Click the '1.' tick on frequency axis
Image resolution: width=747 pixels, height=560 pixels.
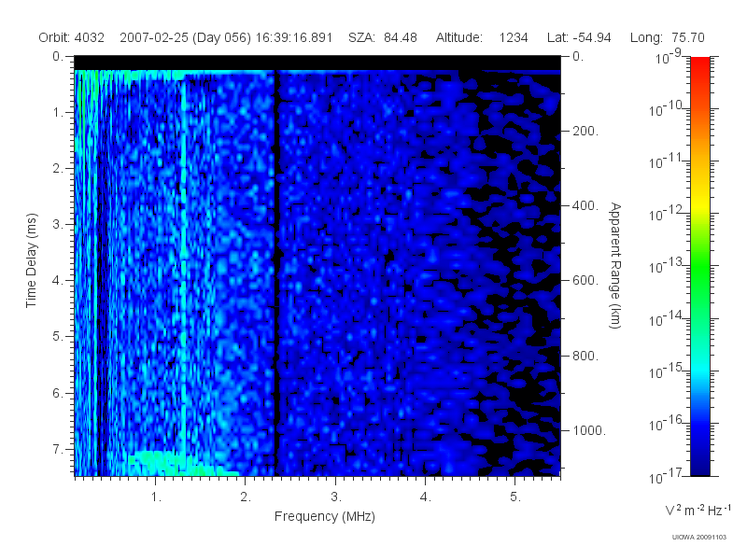(x=156, y=497)
